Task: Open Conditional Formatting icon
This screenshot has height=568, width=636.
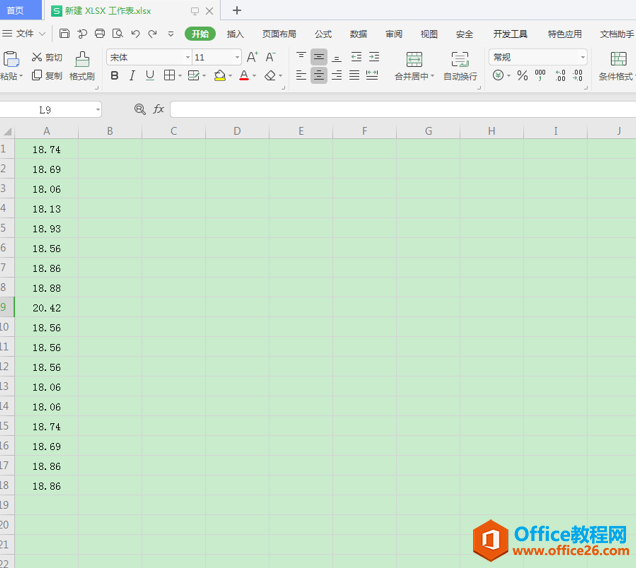Action: [618, 59]
